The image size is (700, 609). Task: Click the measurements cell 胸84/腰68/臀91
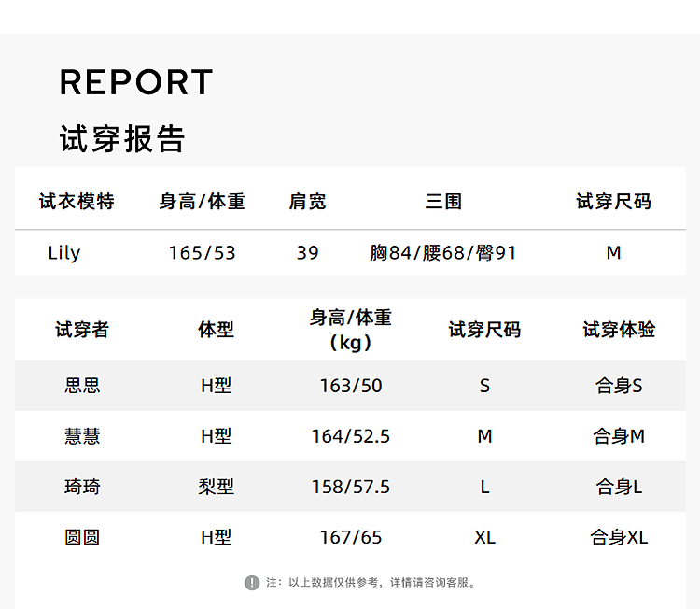coord(443,253)
